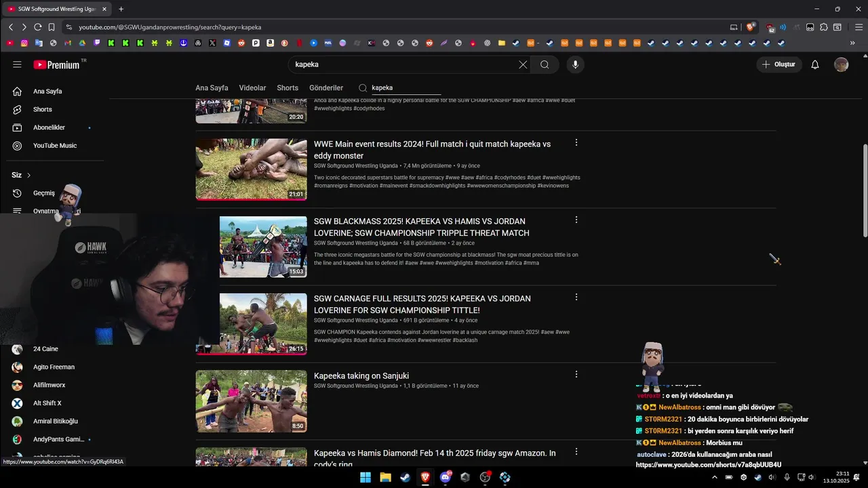
Task: Open SGW CARNAGE FULL RESULTS 2025 title
Action: point(422,304)
